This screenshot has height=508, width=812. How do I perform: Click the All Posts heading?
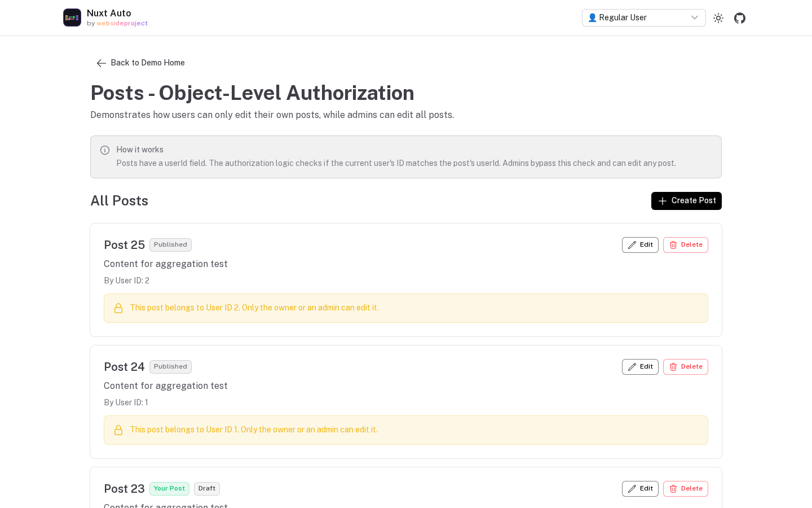[120, 201]
